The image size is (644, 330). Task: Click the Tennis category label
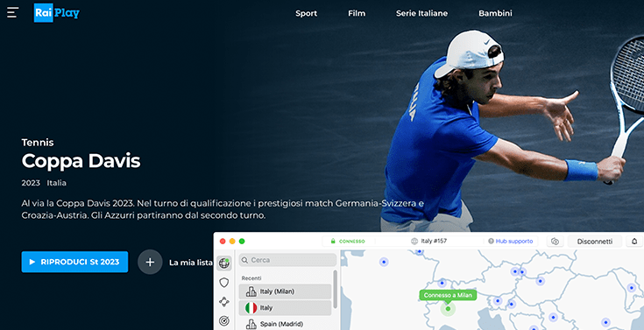tap(38, 143)
